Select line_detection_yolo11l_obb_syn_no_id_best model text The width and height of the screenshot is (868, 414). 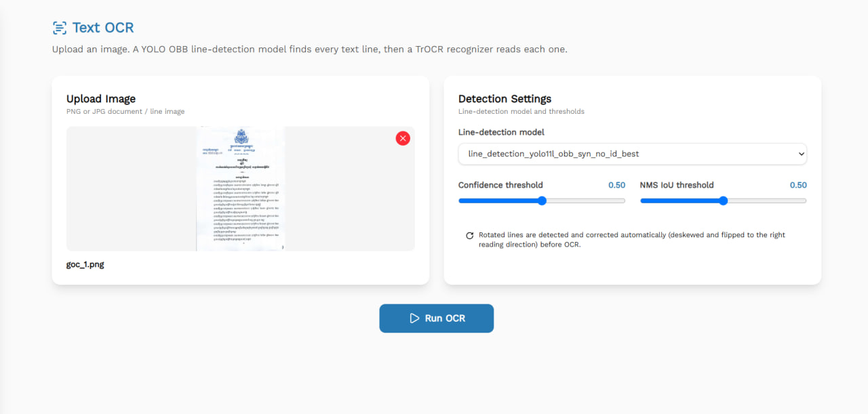coord(553,154)
